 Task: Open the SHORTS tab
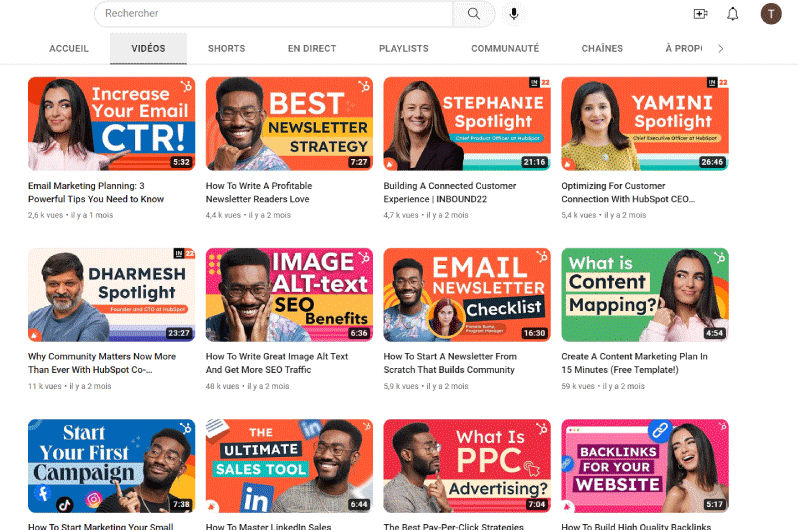227,48
